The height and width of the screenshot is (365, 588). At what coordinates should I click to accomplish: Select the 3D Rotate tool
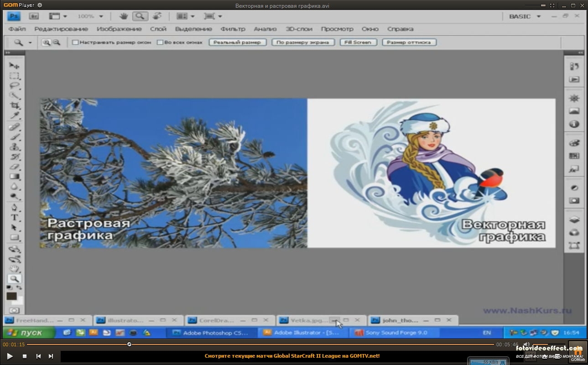[x=15, y=249]
